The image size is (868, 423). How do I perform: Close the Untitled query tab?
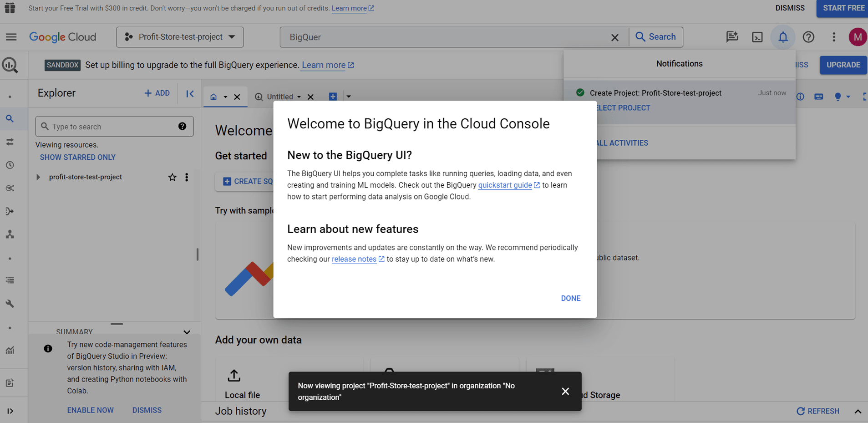310,97
